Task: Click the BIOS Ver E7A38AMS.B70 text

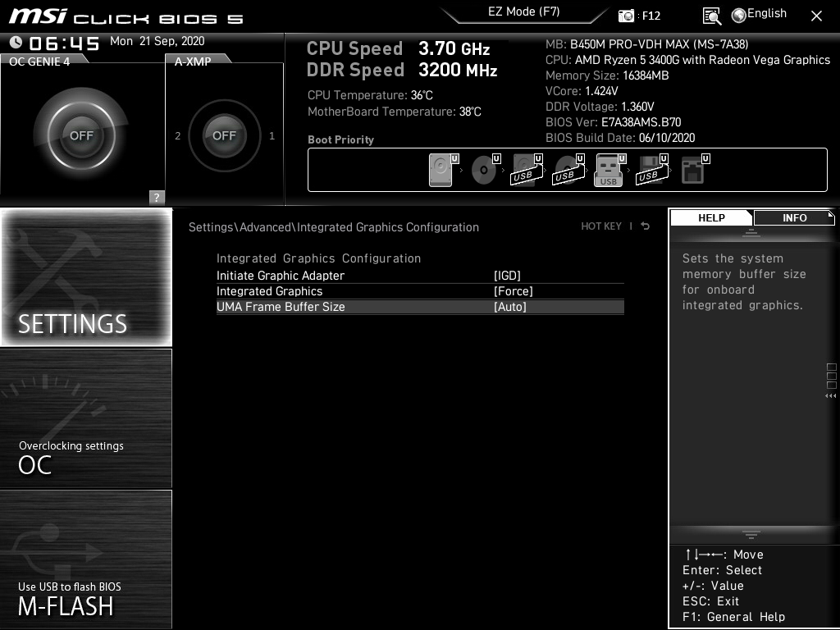Action: click(x=613, y=122)
